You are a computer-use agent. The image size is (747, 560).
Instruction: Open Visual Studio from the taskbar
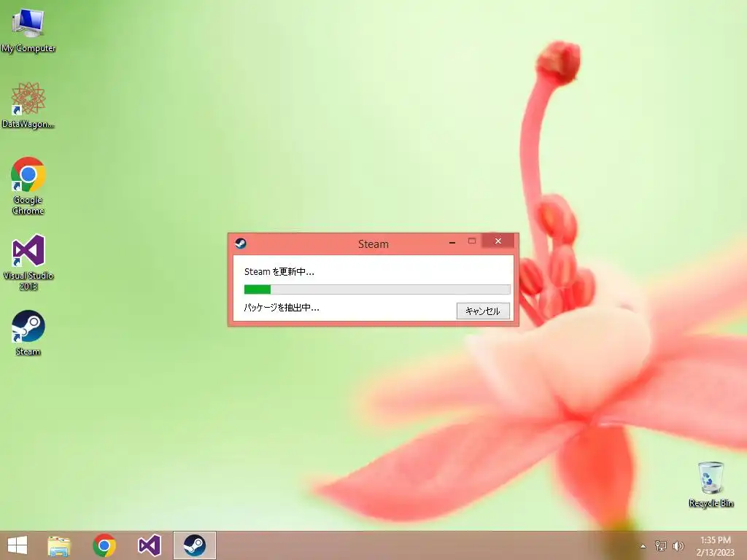click(149, 545)
